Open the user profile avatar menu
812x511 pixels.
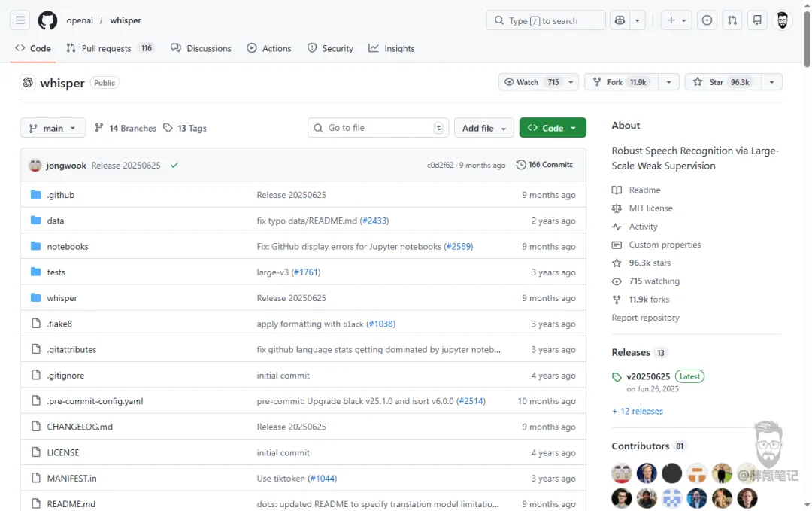click(783, 20)
